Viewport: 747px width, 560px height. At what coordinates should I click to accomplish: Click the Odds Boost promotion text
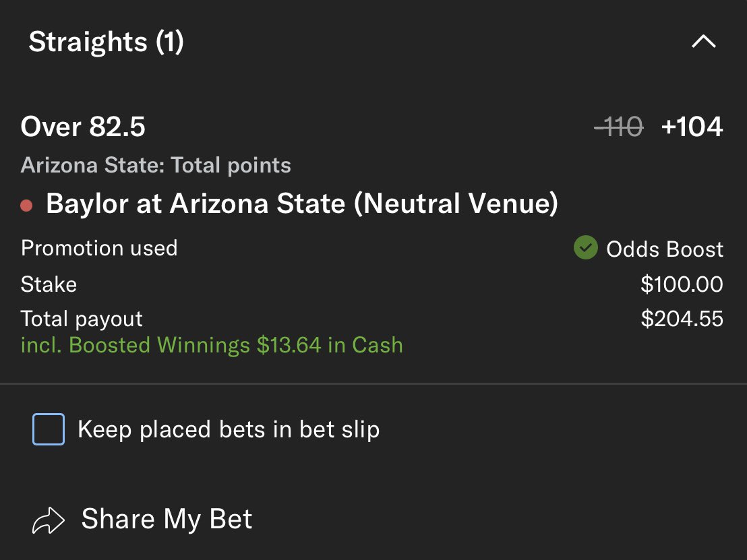click(x=664, y=249)
